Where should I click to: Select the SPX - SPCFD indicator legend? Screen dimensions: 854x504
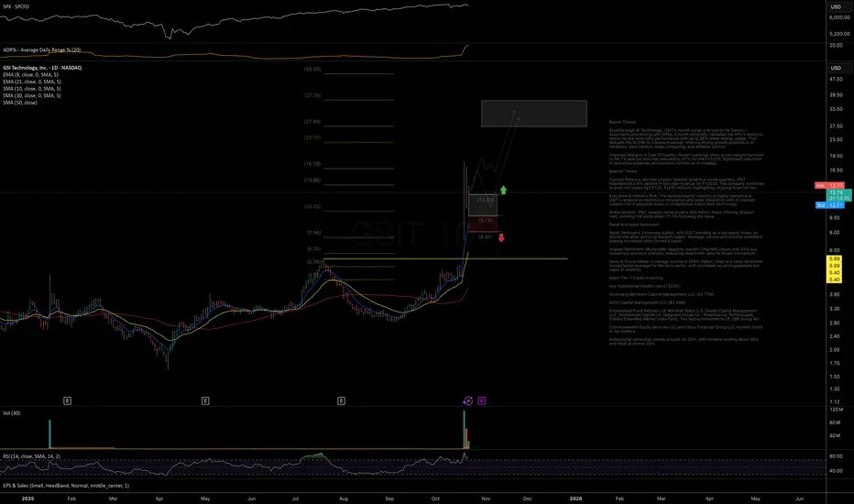coord(16,6)
